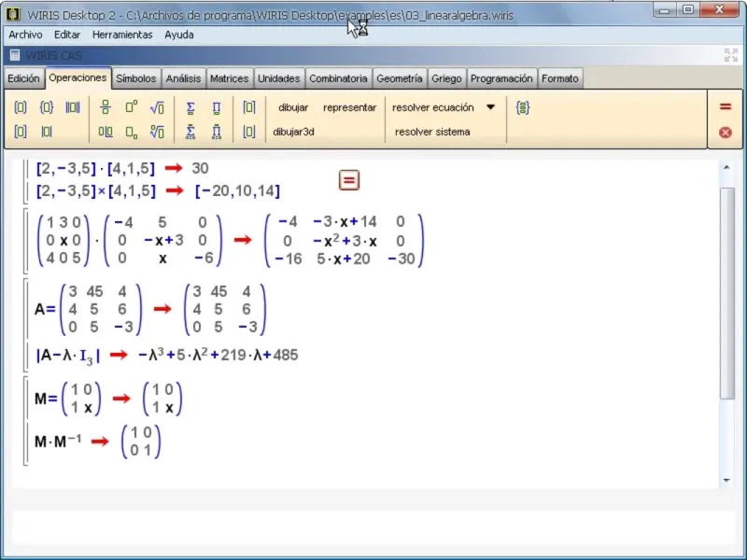This screenshot has width=747, height=560.
Task: Click the resolver sistema button
Action: 432,132
